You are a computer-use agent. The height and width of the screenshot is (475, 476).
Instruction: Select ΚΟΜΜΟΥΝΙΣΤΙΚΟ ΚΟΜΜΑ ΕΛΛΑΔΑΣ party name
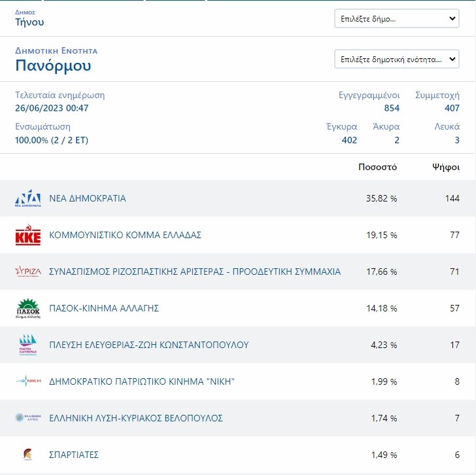[125, 235]
